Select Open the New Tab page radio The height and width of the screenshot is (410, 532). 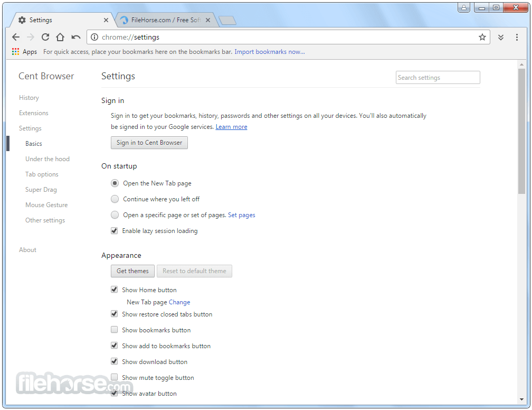[115, 183]
